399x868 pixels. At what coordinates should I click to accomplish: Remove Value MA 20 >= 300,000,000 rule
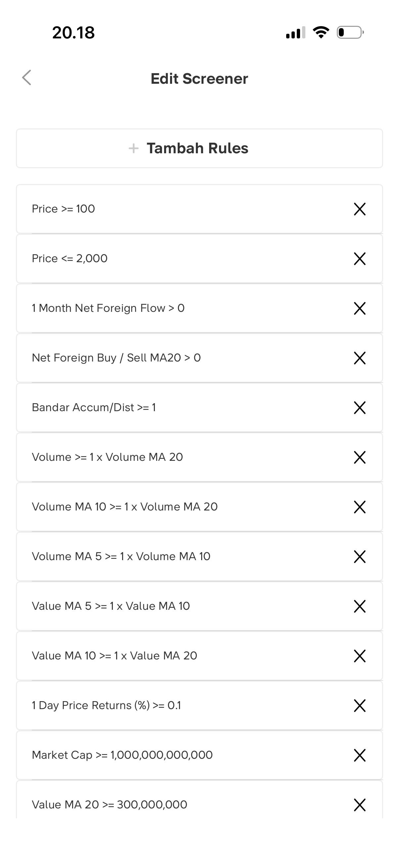pos(360,805)
